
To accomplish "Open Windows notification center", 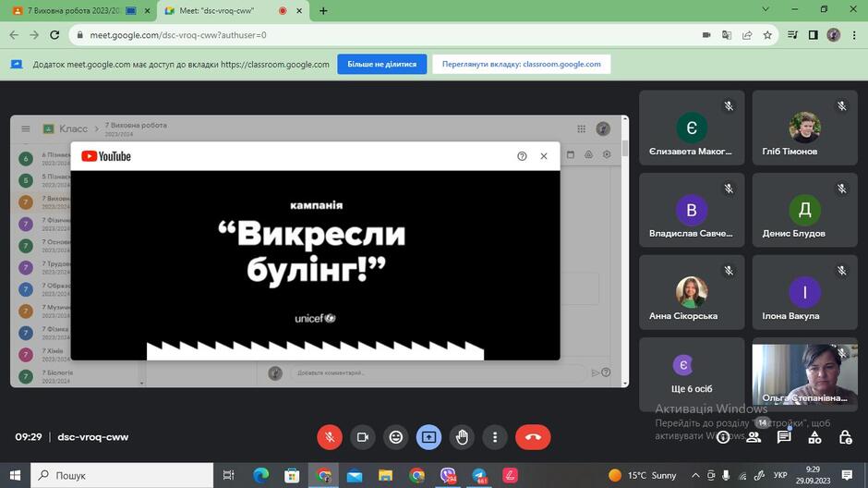I will click(847, 475).
